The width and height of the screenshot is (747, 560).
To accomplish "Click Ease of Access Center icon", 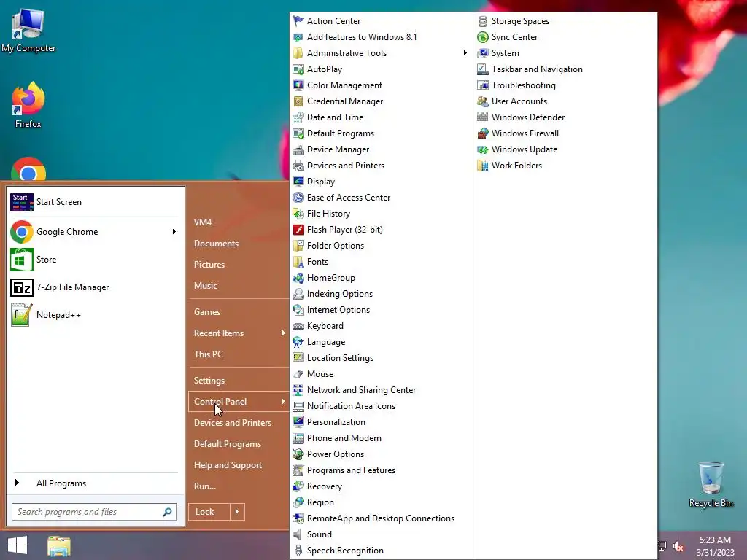I will tap(298, 198).
